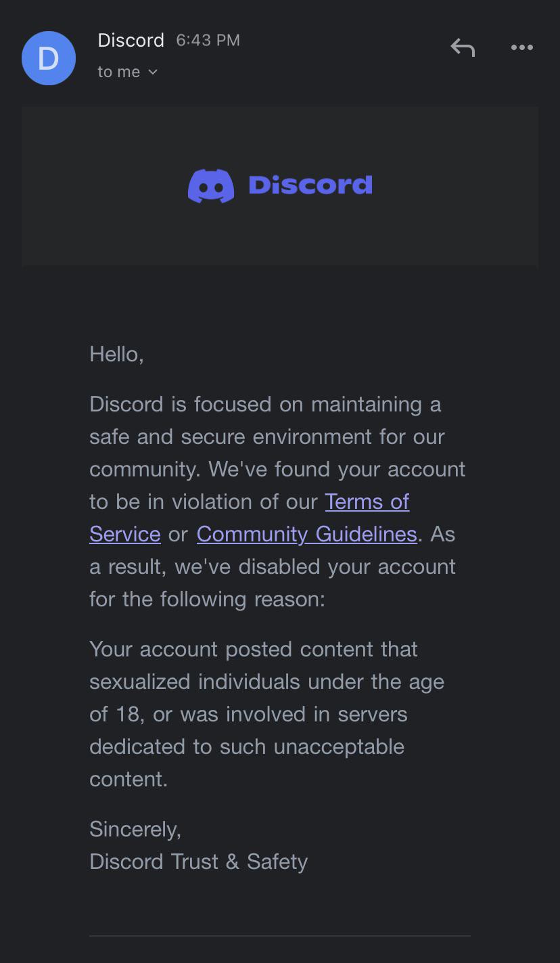Click the '6:43 PM' timestamp
This screenshot has width=560, height=963.
208,40
